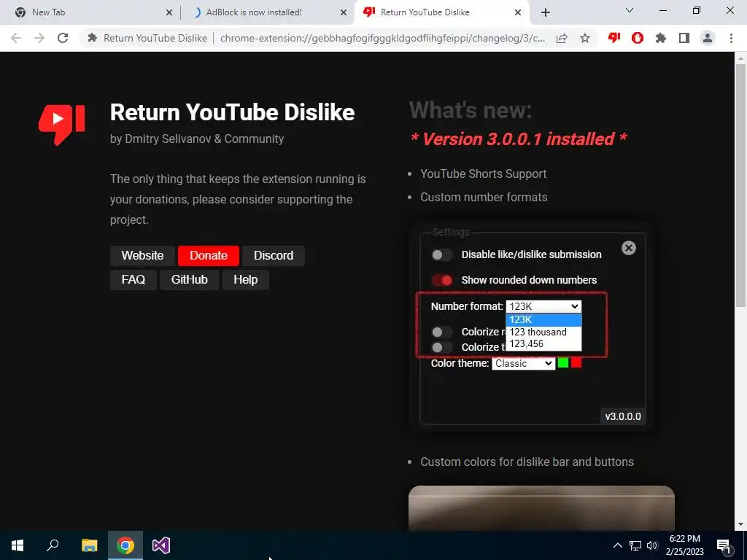The height and width of the screenshot is (560, 747).
Task: Close the AdBlock is now installed tab
Action: [x=343, y=13]
